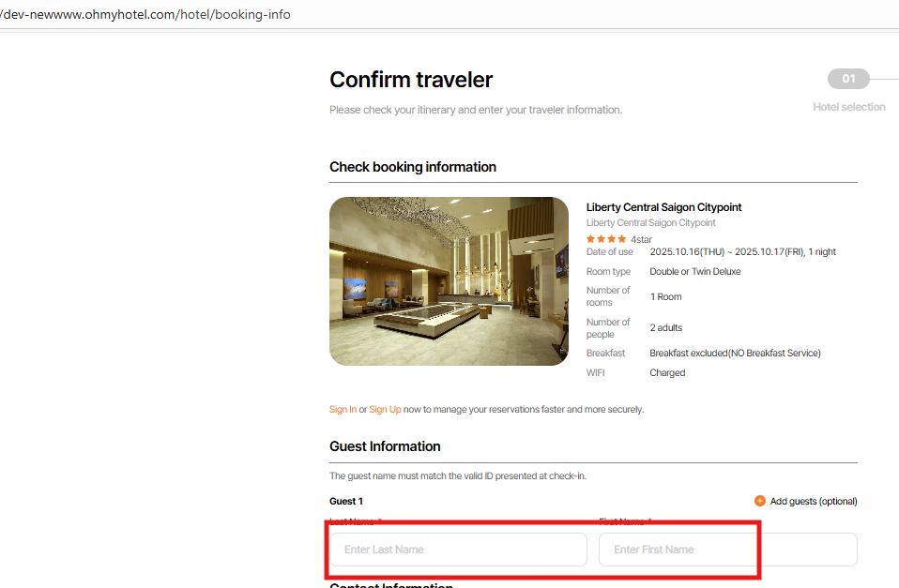Viewport: 899px width, 588px height.
Task: Open the hotel lobby photo thumbnail
Action: [x=449, y=280]
